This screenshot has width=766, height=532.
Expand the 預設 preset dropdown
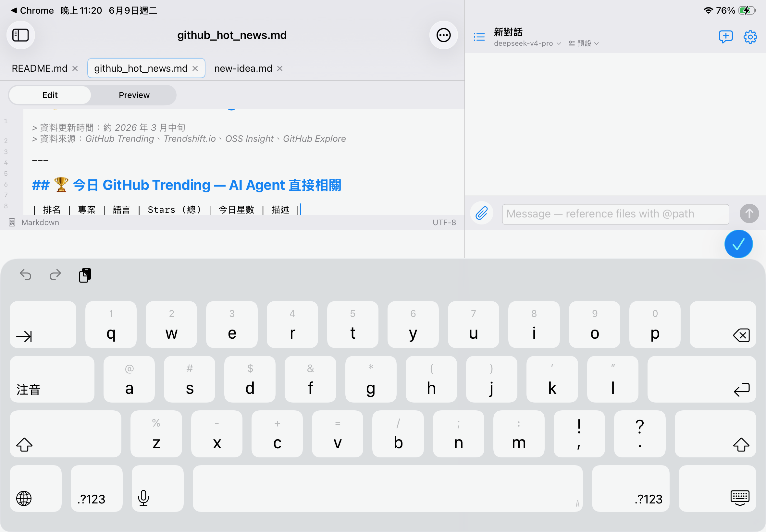click(x=584, y=43)
